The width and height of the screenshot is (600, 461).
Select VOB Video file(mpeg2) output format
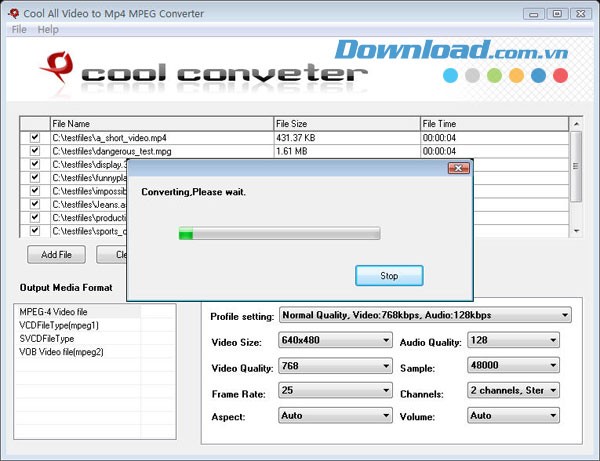pyautogui.click(x=62, y=352)
